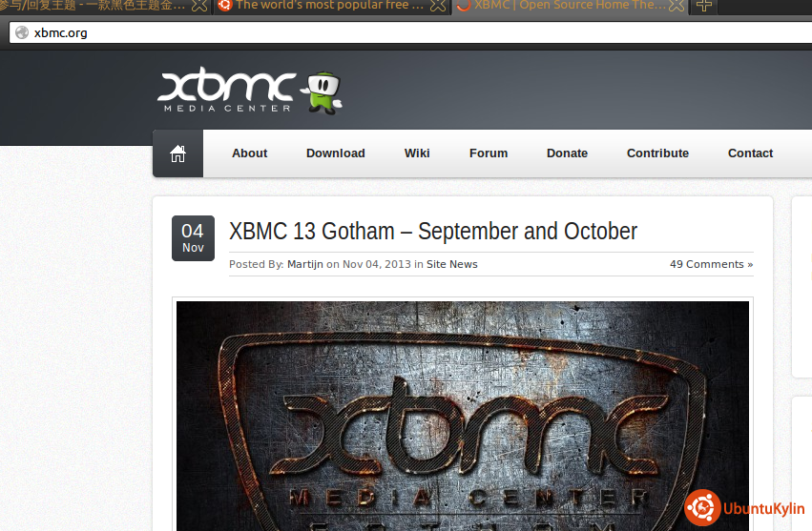This screenshot has width=812, height=531.
Task: Click the Home icon in navigation bar
Action: [x=177, y=153]
